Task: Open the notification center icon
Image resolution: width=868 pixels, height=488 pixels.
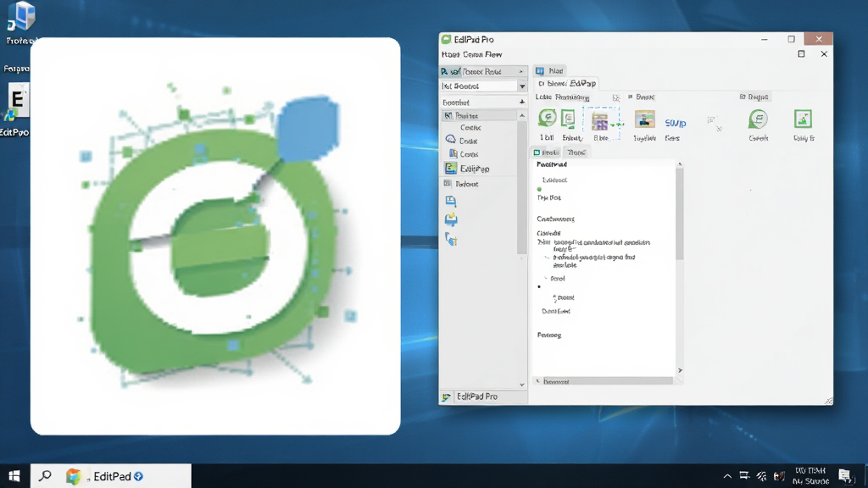Action: click(x=845, y=476)
